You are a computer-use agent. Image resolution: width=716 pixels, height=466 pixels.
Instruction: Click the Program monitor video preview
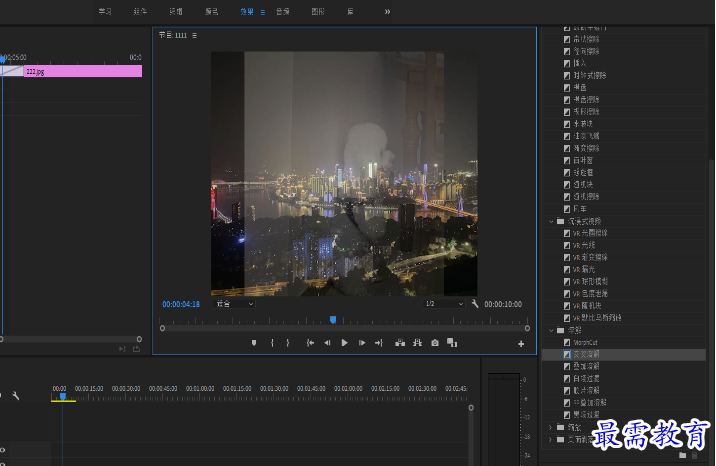pos(344,174)
